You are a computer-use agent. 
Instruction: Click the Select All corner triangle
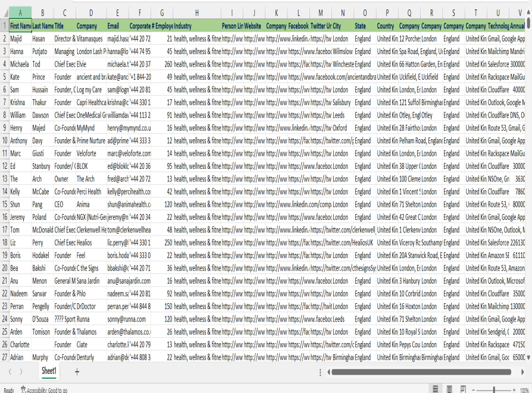[x=4, y=12]
